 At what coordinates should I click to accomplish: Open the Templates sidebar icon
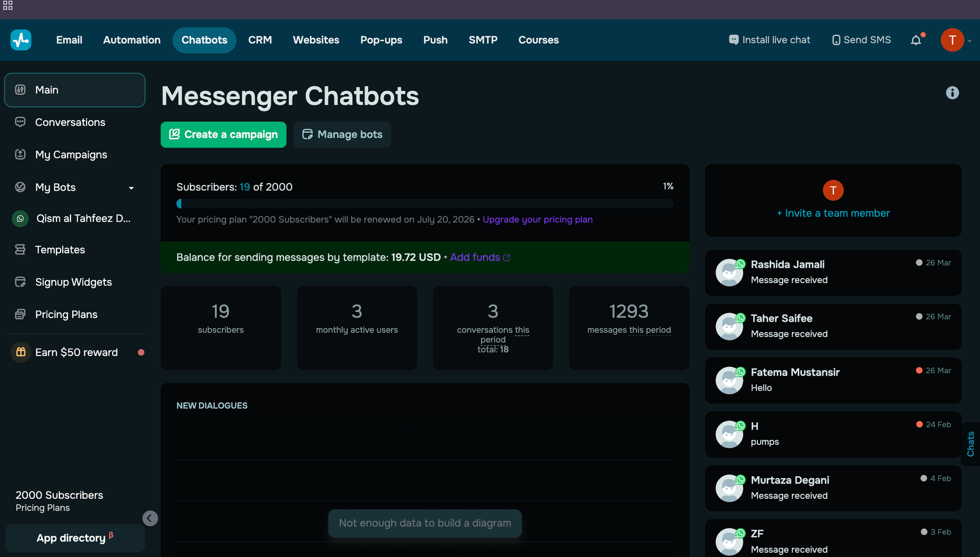pyautogui.click(x=20, y=249)
